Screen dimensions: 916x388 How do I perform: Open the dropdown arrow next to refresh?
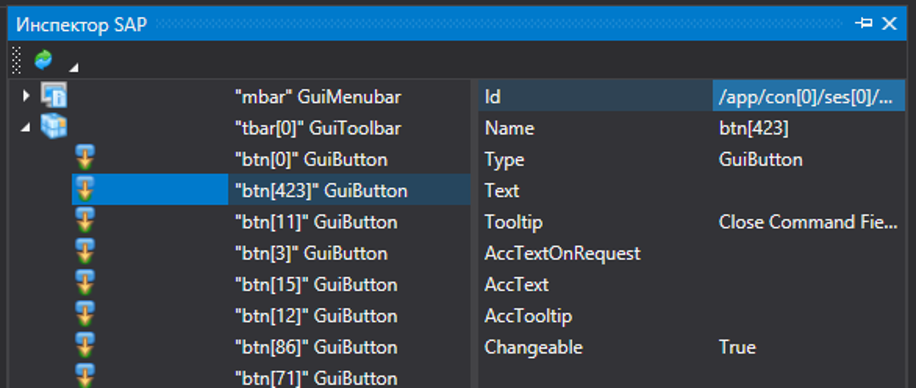tap(73, 68)
